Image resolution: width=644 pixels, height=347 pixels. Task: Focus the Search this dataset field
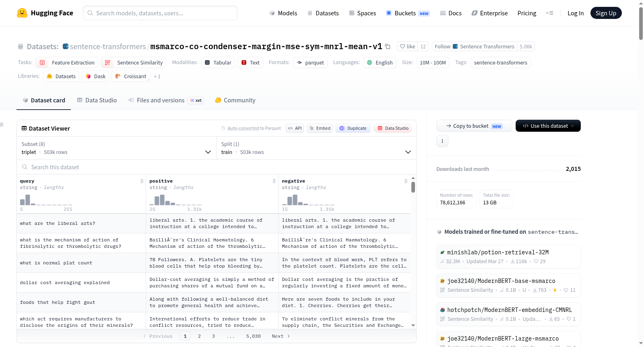click(217, 167)
